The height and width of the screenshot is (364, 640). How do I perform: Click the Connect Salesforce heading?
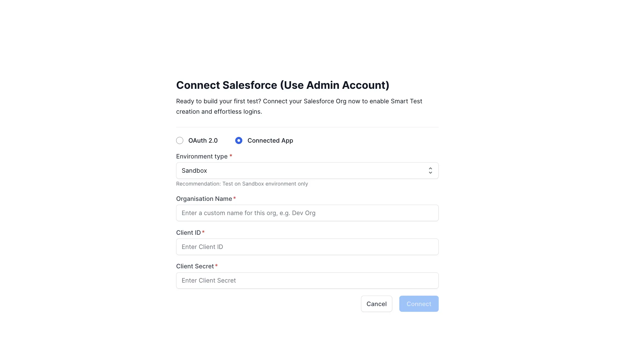(283, 85)
